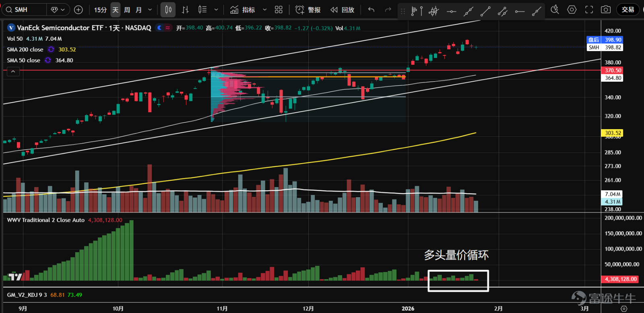Select the candlestick chart type
This screenshot has width=644, height=313.
(168, 10)
